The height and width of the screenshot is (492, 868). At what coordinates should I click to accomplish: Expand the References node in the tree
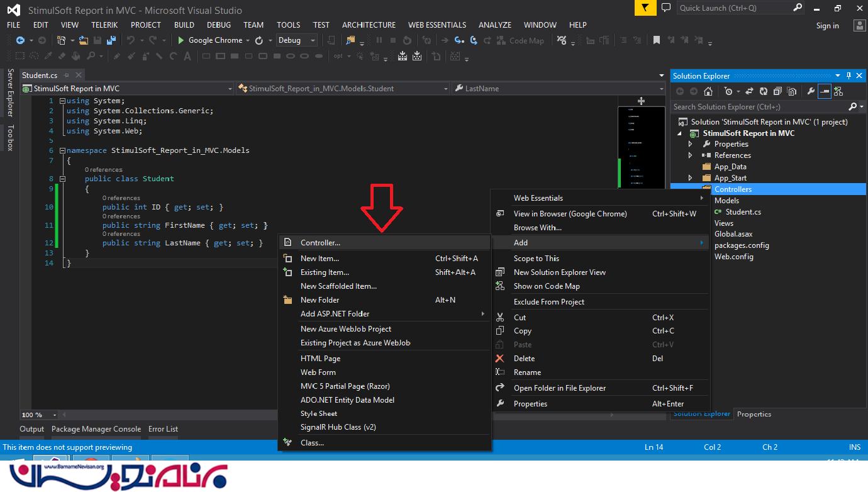pos(691,155)
